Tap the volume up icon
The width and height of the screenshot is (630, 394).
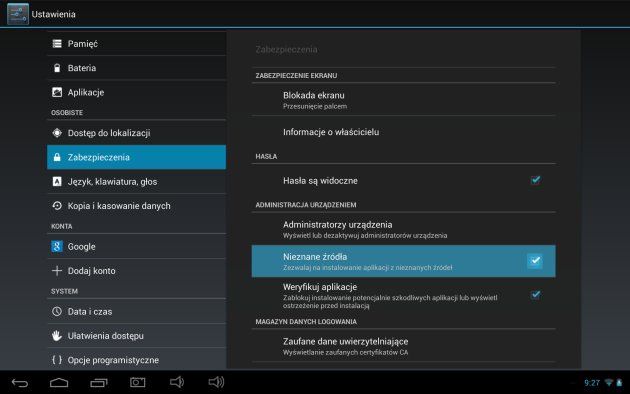[x=216, y=382]
